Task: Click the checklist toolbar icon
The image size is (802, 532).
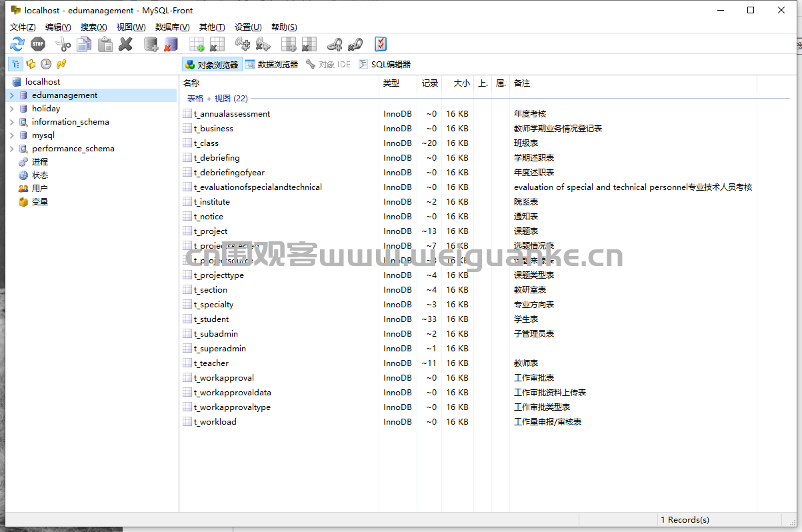Action: click(x=381, y=44)
